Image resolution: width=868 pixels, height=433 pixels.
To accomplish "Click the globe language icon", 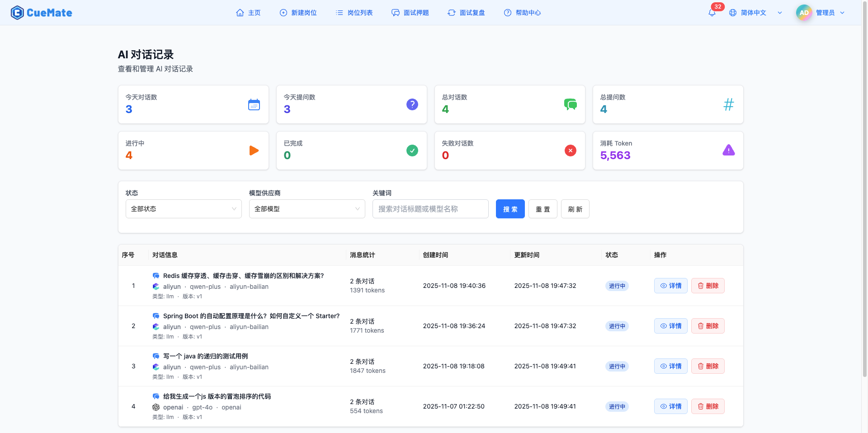I will 732,13.
